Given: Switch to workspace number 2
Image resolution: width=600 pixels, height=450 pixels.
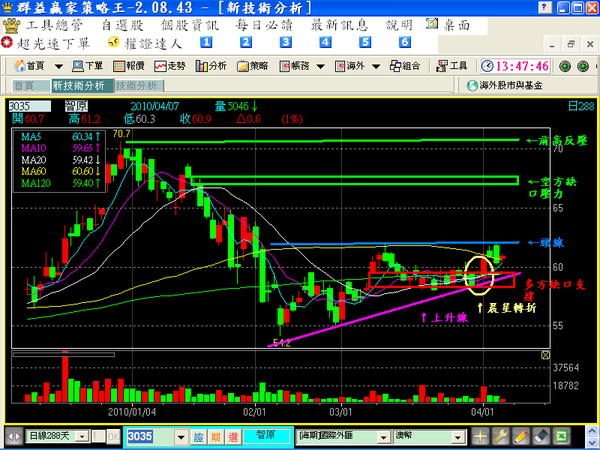Looking at the screenshot, I should pos(246,42).
